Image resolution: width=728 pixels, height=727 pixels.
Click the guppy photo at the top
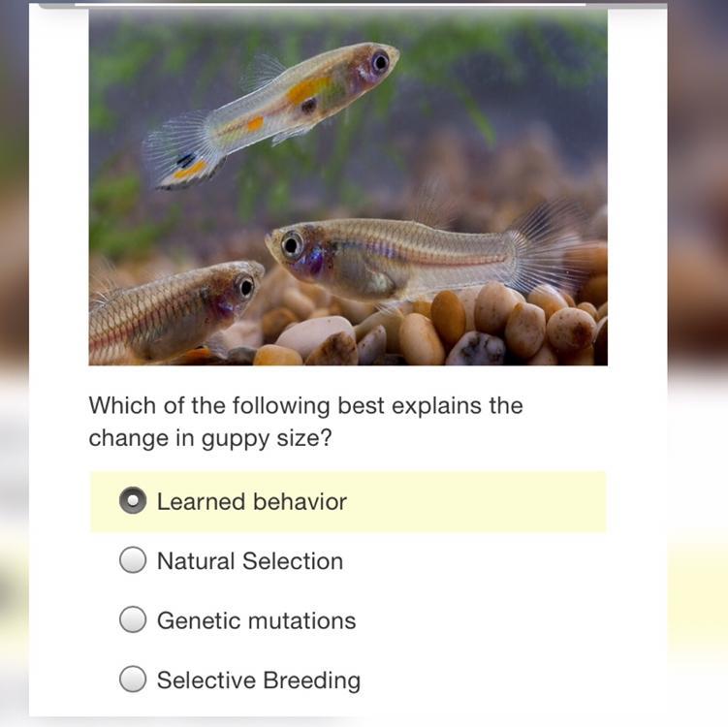[x=348, y=189]
